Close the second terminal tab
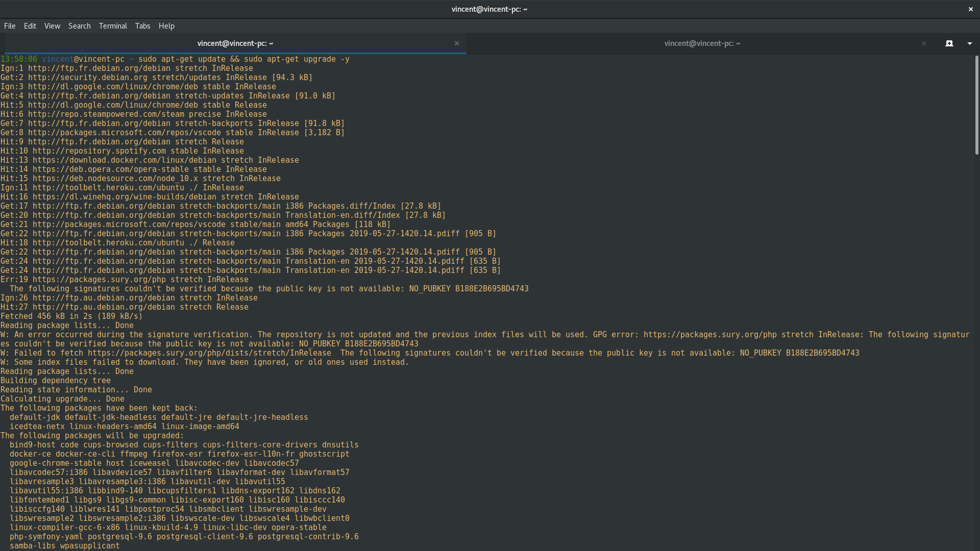 pos(924,43)
